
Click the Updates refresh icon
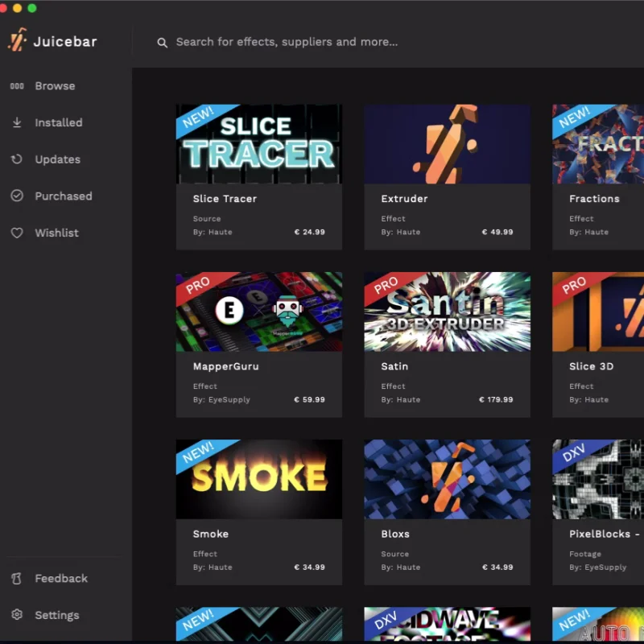(17, 159)
